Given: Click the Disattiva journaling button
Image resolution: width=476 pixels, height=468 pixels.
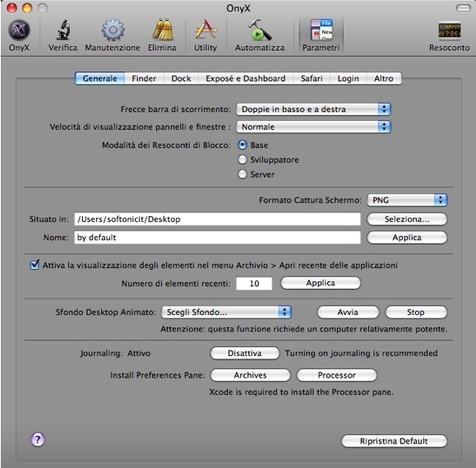Looking at the screenshot, I should coord(245,353).
